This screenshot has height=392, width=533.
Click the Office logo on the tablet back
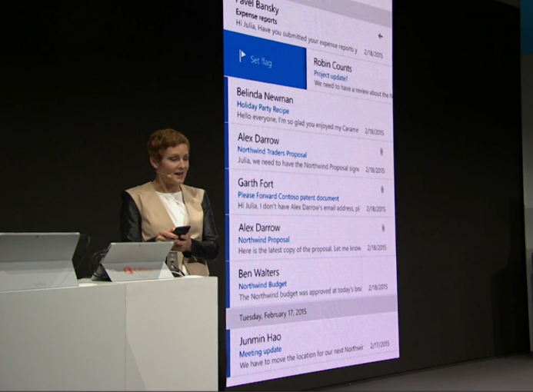click(x=138, y=271)
